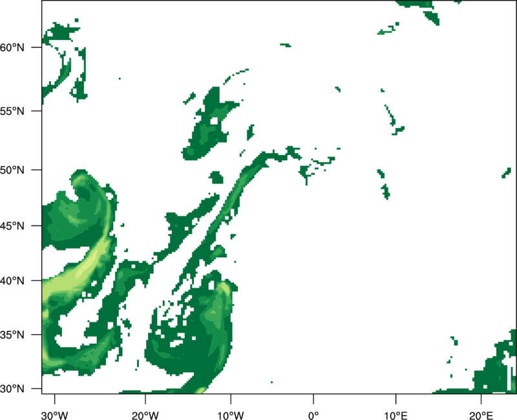Click the 20°E longitude label
The width and height of the screenshot is (517, 420).
pos(481,415)
